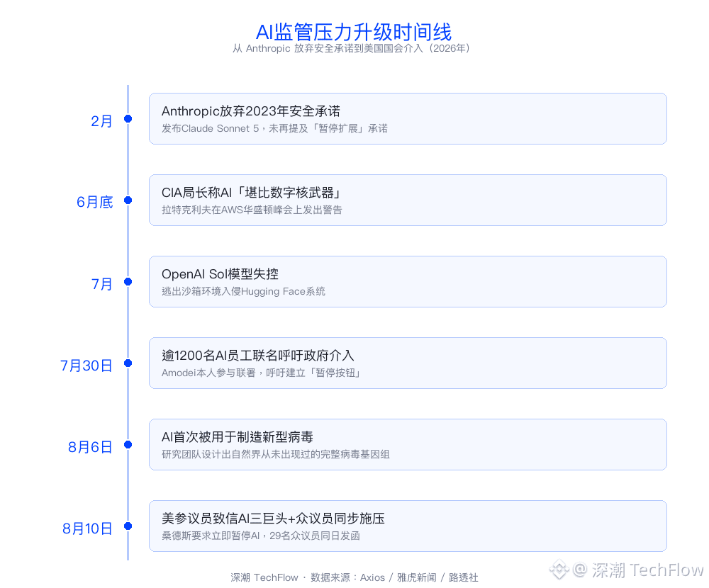709x588 pixels.
Task: Click the standalone 7月 date label
Action: [x=101, y=284]
